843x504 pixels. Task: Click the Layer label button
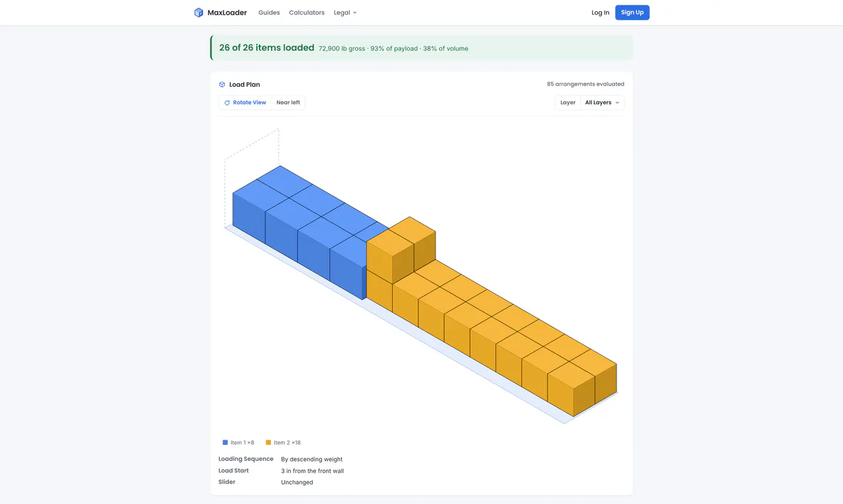pyautogui.click(x=568, y=103)
